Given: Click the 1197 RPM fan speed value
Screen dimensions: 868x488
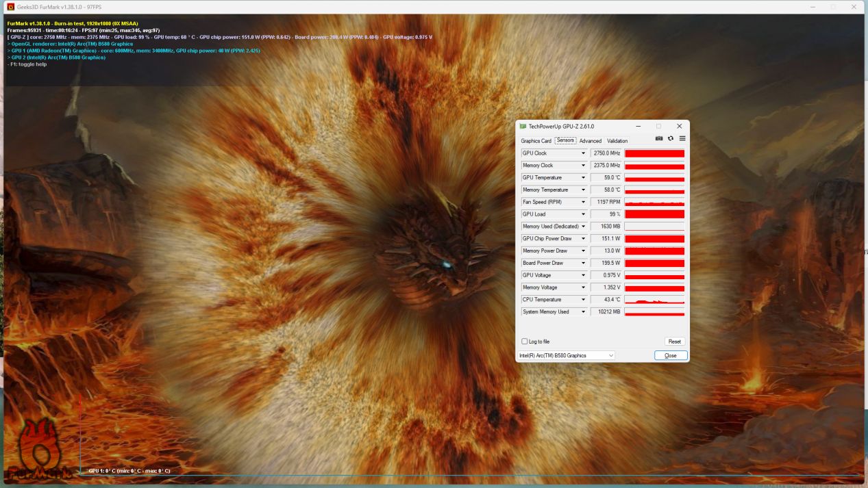Looking at the screenshot, I should 606,202.
